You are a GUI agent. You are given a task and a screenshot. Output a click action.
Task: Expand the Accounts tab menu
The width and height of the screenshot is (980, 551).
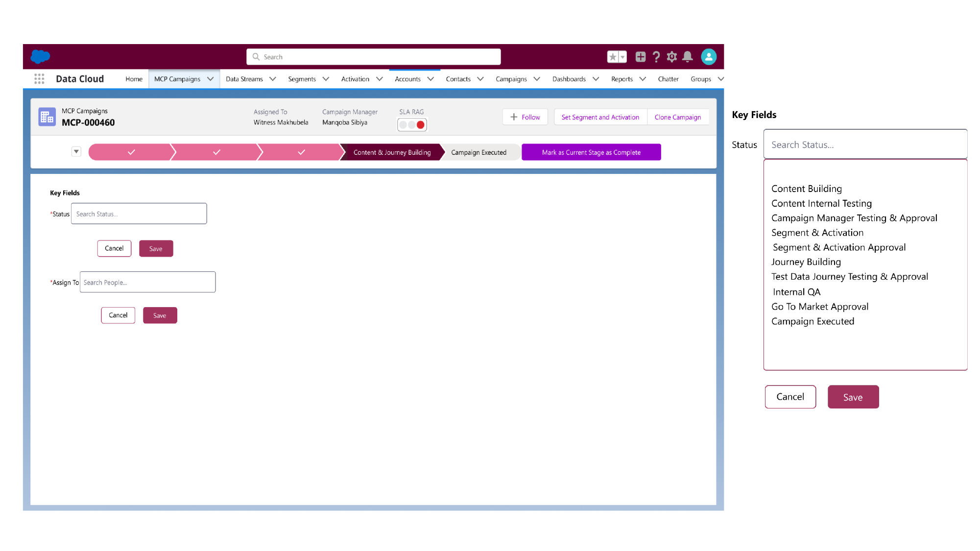[x=430, y=79]
